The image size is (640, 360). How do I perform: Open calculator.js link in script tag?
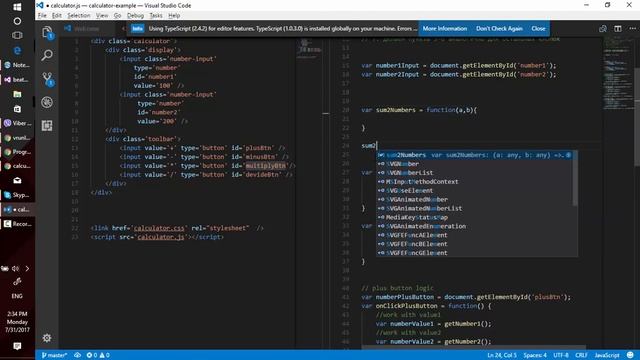[161, 237]
